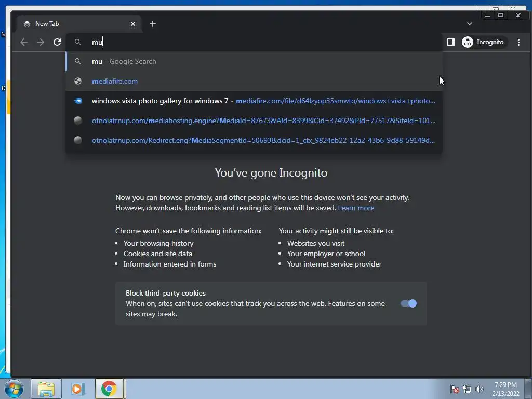Open a new tab with the plus button
The width and height of the screenshot is (532, 399).
[153, 24]
